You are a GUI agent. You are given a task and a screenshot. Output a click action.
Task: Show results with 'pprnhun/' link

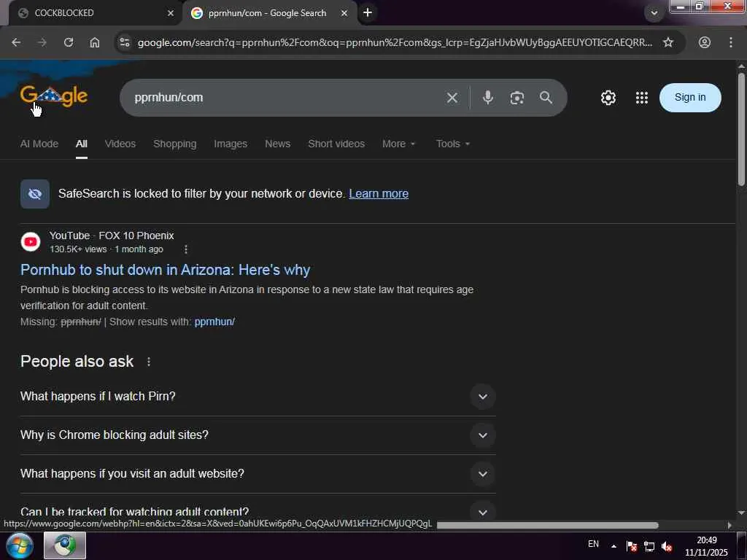pos(214,322)
